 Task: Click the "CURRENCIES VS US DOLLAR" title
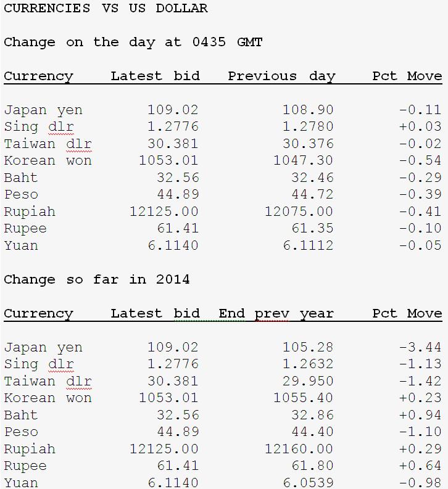106,9
